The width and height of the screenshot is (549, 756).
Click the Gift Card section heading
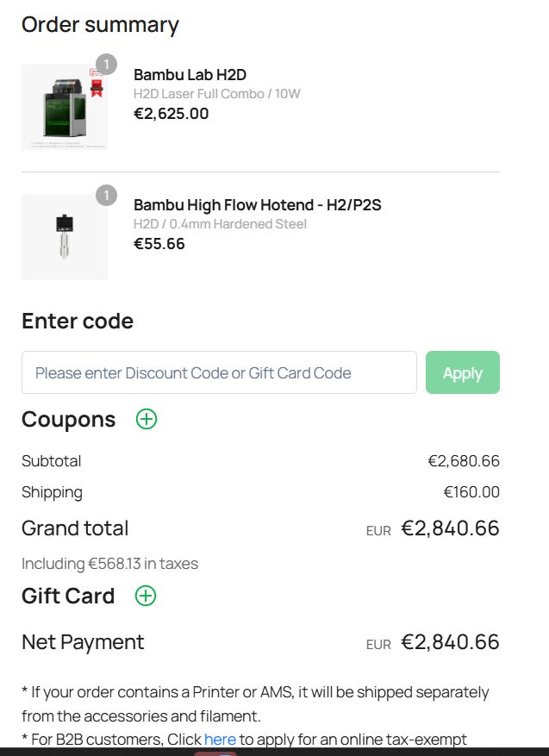(x=68, y=596)
